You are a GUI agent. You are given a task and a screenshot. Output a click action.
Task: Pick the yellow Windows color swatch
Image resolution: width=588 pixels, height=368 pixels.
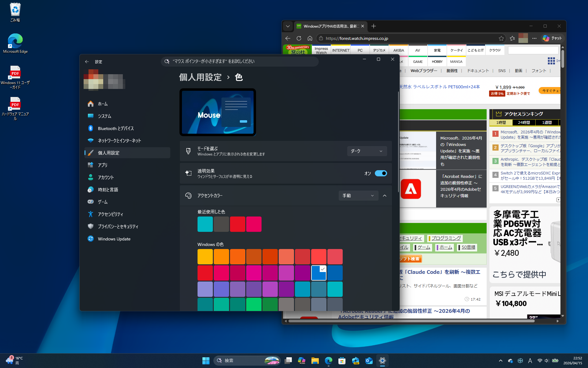click(205, 257)
